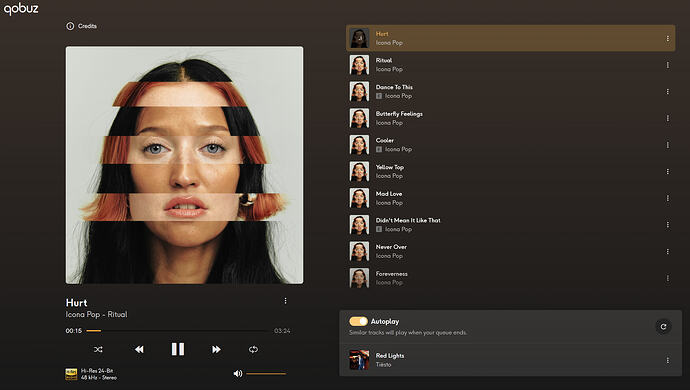Play Yellow Top from the queue
The height and width of the screenshot is (390, 690).
510,171
